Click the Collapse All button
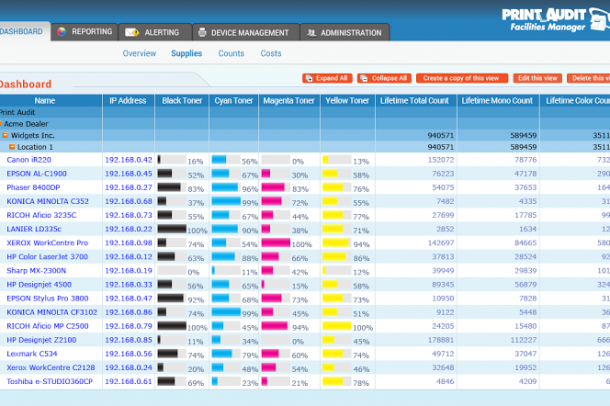Viewport: 610px width, 406px height. coord(384,78)
